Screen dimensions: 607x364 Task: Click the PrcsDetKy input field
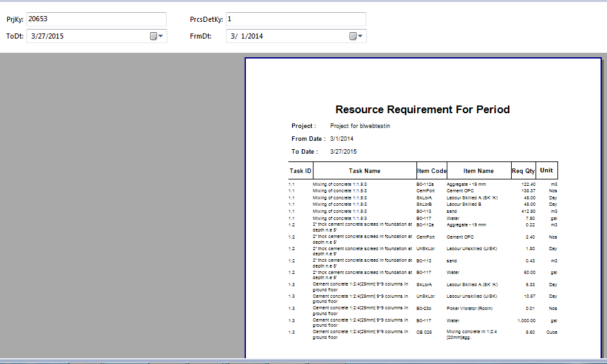[x=295, y=19]
